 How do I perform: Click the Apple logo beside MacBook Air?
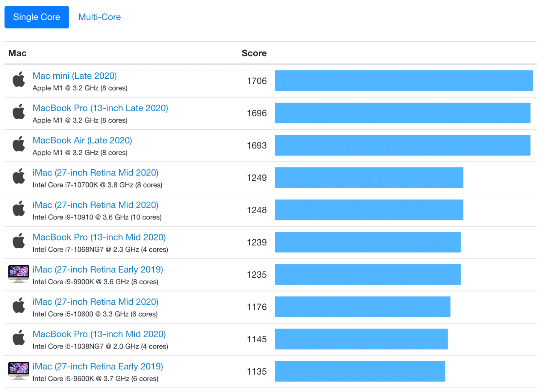click(x=19, y=144)
